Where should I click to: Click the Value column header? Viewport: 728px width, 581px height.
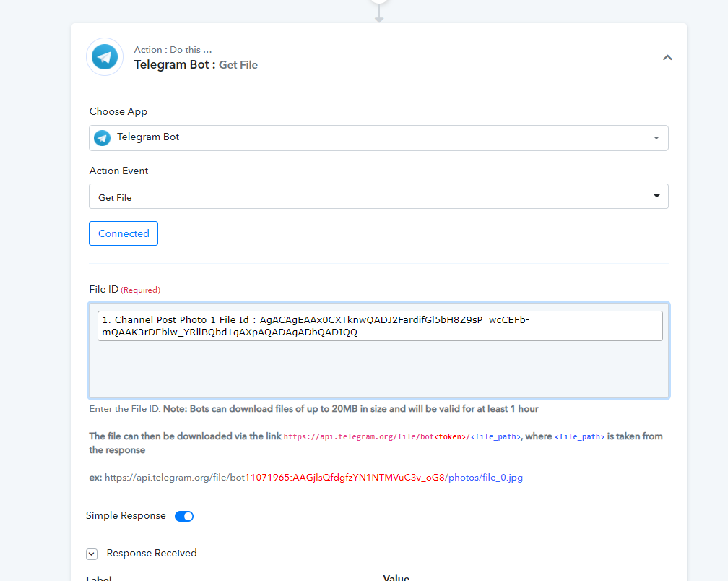pyautogui.click(x=396, y=577)
